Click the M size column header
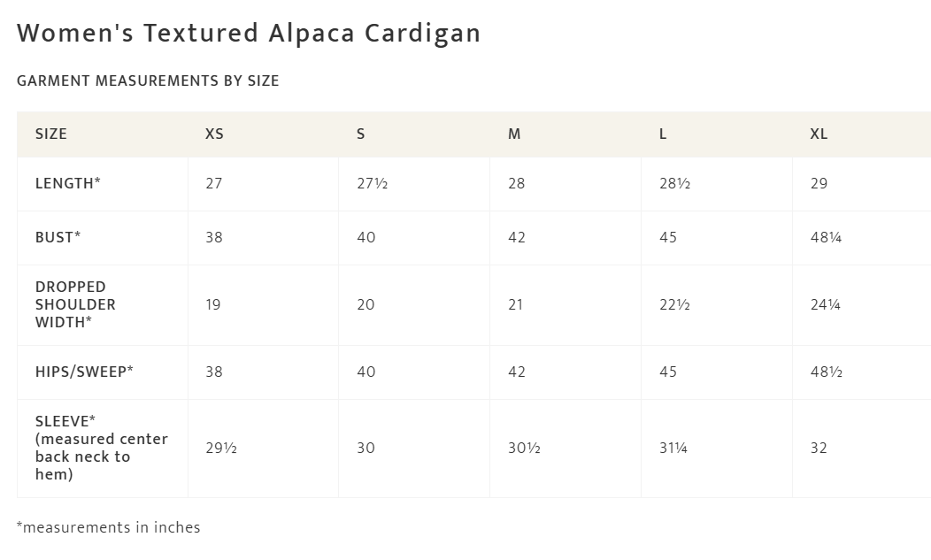Screen dimensions: 931x560 click(x=514, y=134)
